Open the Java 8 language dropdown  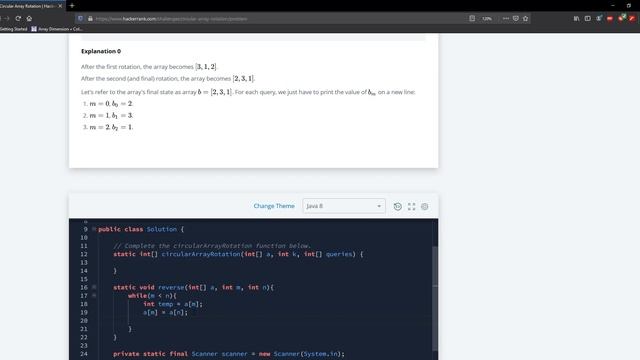[x=344, y=206]
